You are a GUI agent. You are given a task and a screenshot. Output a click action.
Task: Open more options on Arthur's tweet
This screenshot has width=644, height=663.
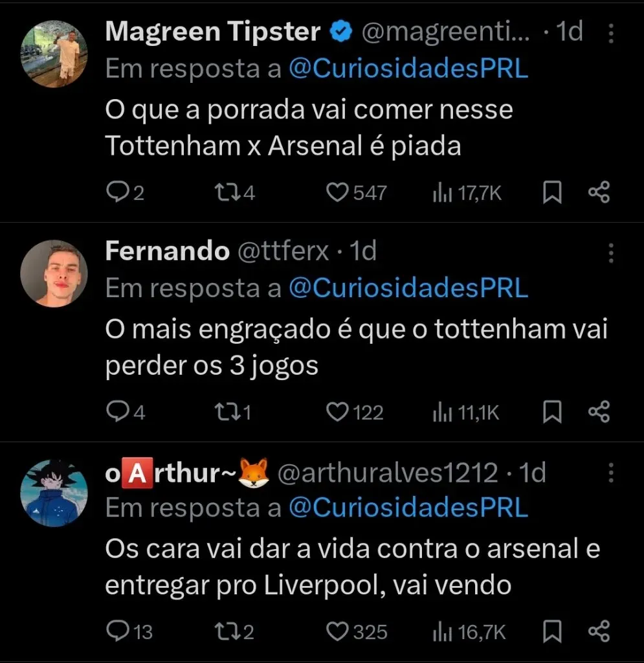(x=610, y=473)
